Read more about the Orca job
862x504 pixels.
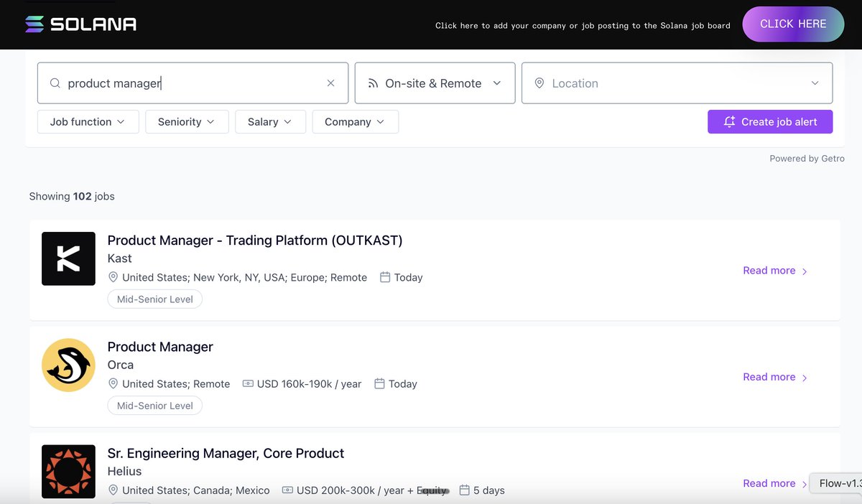click(775, 377)
